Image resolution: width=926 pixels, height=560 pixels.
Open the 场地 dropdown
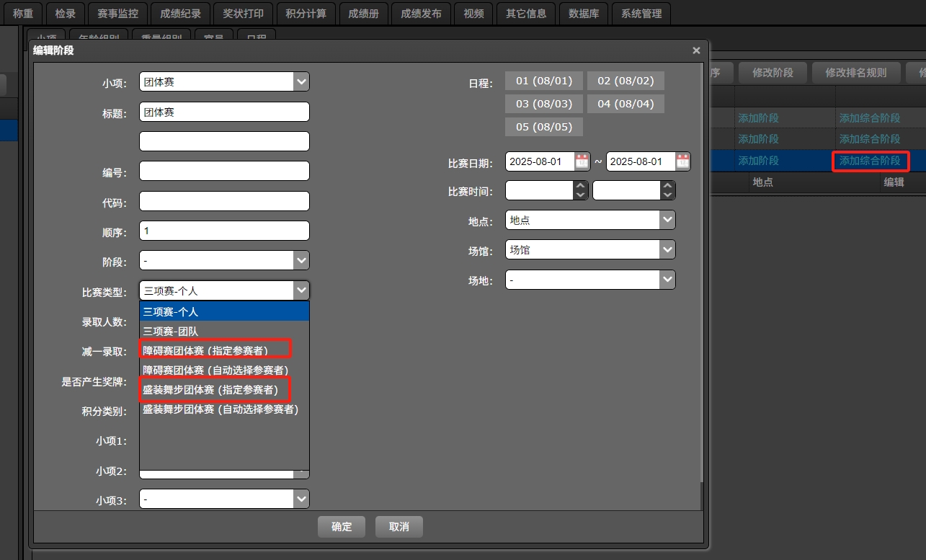[x=667, y=280]
